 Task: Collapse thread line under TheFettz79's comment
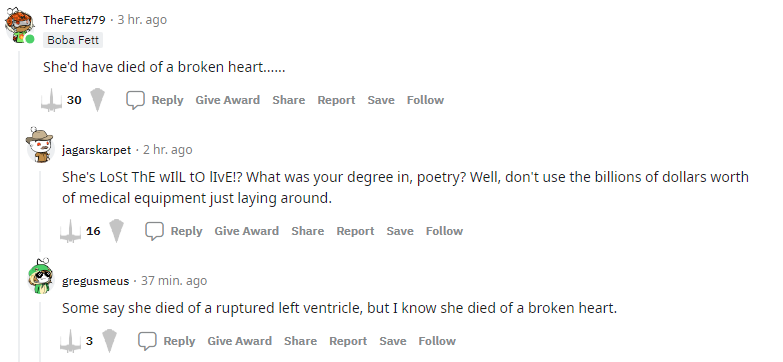pos(19,205)
